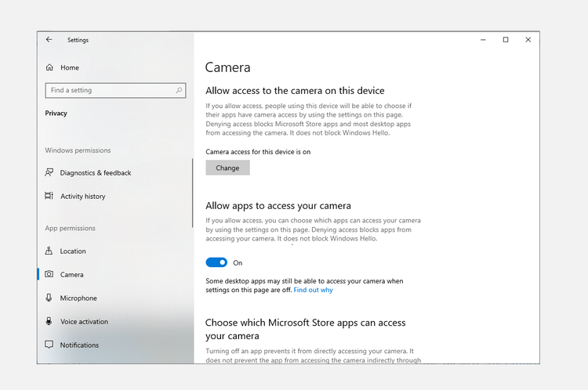This screenshot has width=588, height=390.
Task: Click the Location pin icon
Action: click(49, 251)
